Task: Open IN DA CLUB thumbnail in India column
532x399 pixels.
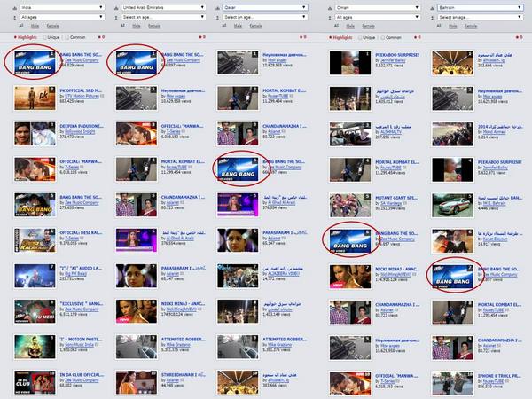Action: point(35,383)
